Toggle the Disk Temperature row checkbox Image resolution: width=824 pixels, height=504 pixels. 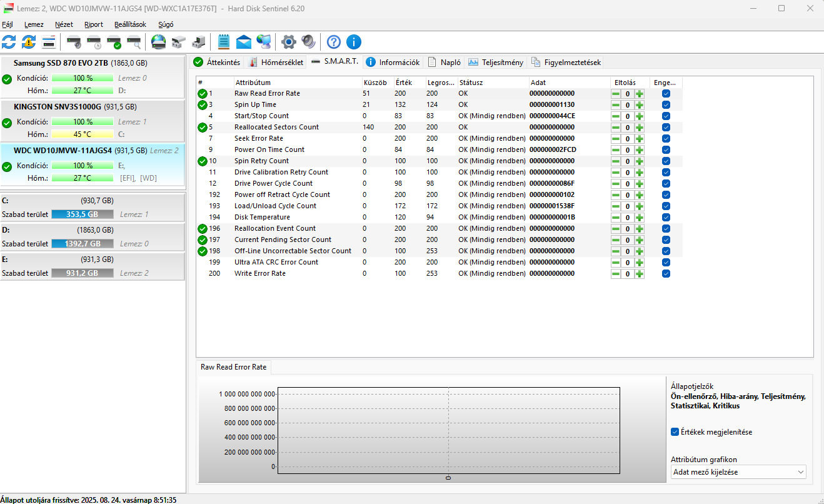tap(666, 217)
